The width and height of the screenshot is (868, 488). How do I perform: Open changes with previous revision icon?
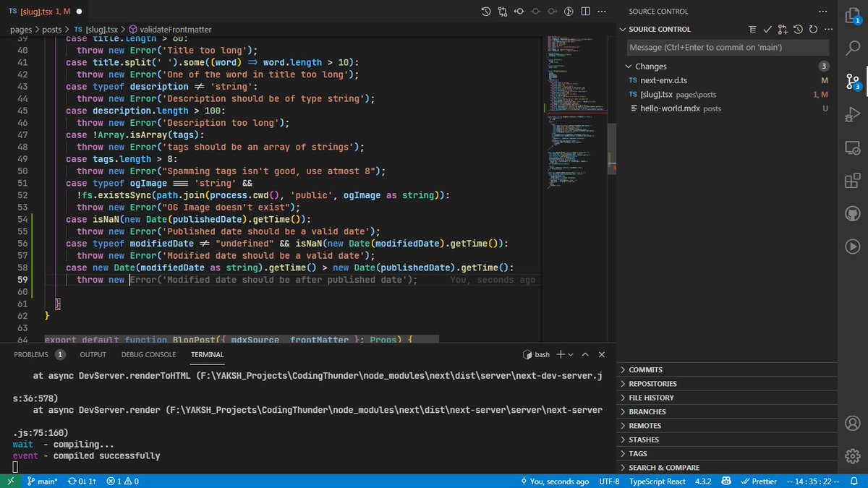(x=519, y=11)
